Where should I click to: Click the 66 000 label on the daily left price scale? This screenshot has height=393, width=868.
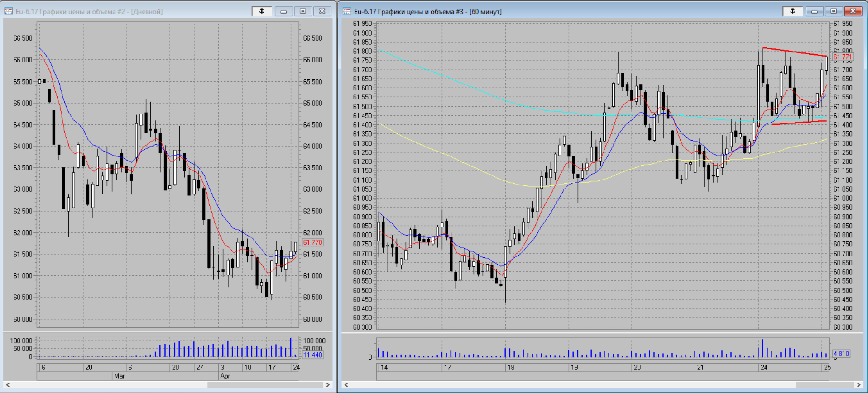pyautogui.click(x=23, y=60)
